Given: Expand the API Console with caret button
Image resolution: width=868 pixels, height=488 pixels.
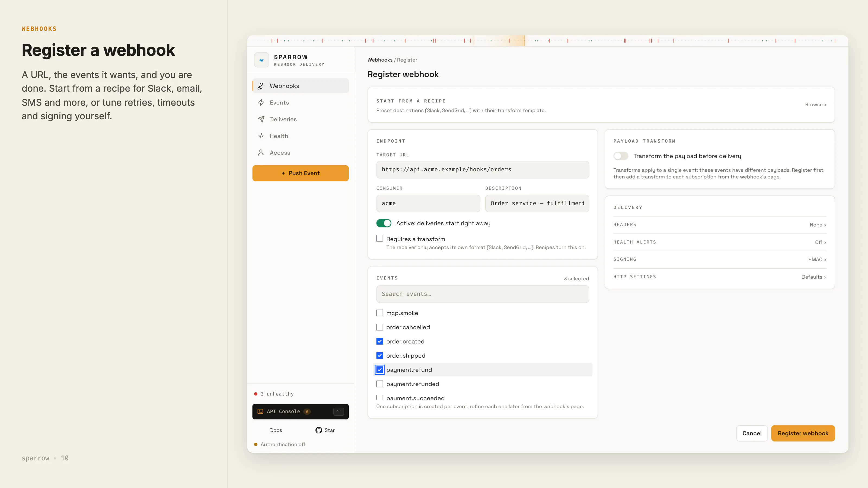Looking at the screenshot, I should [338, 412].
